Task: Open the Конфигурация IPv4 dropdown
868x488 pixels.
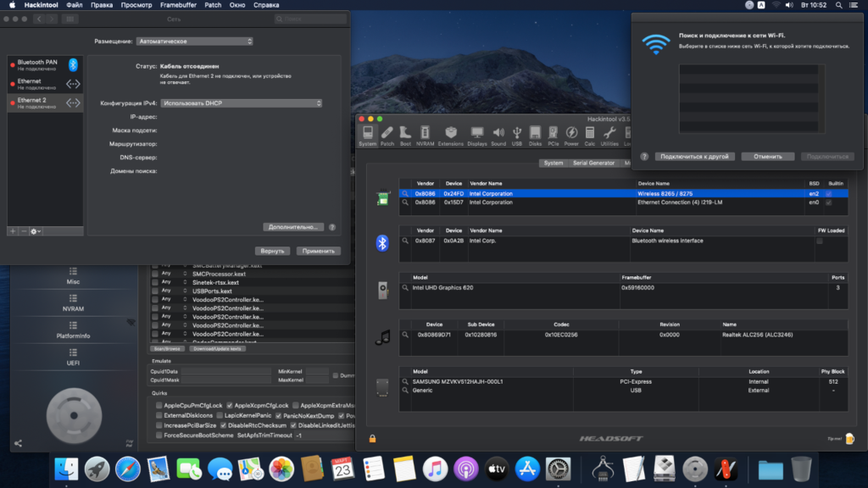Action: 242,103
